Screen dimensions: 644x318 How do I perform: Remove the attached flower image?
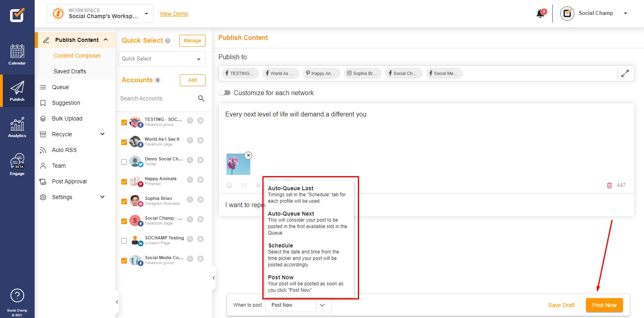[x=249, y=155]
